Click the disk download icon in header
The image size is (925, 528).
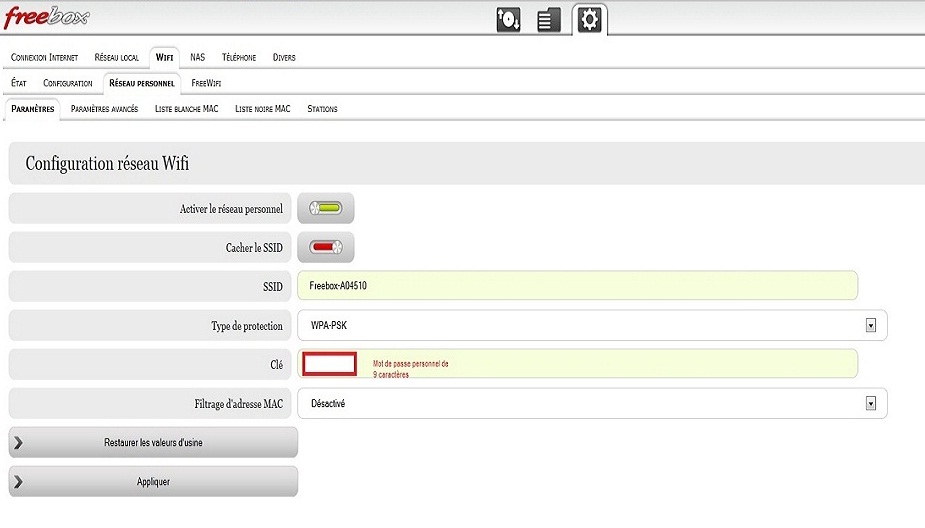509,20
